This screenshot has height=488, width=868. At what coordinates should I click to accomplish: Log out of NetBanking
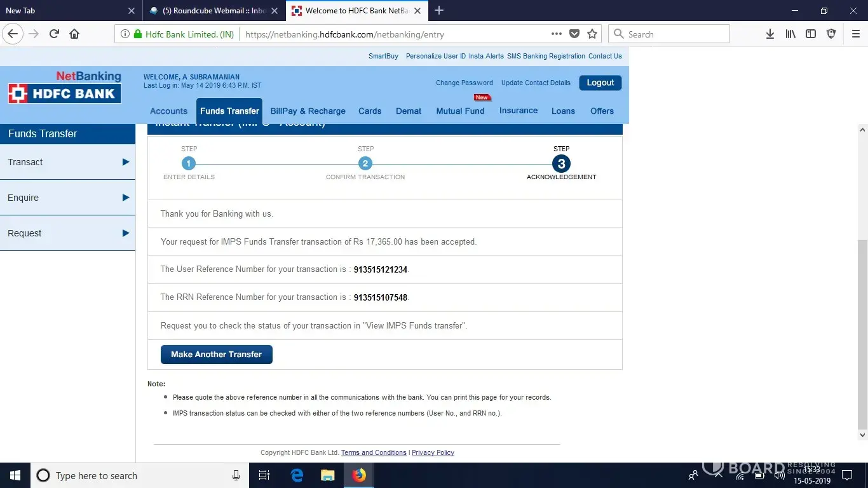click(600, 83)
